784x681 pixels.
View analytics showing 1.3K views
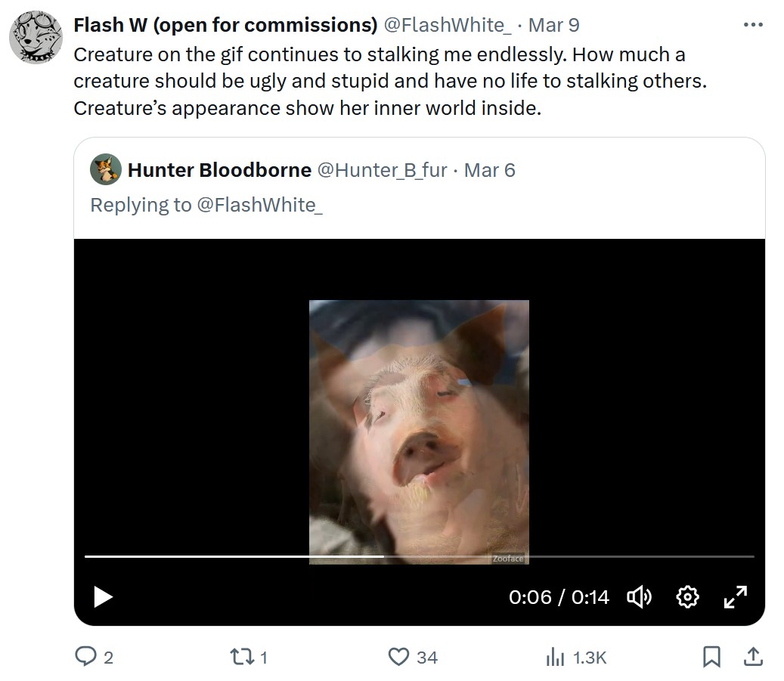[x=555, y=657]
